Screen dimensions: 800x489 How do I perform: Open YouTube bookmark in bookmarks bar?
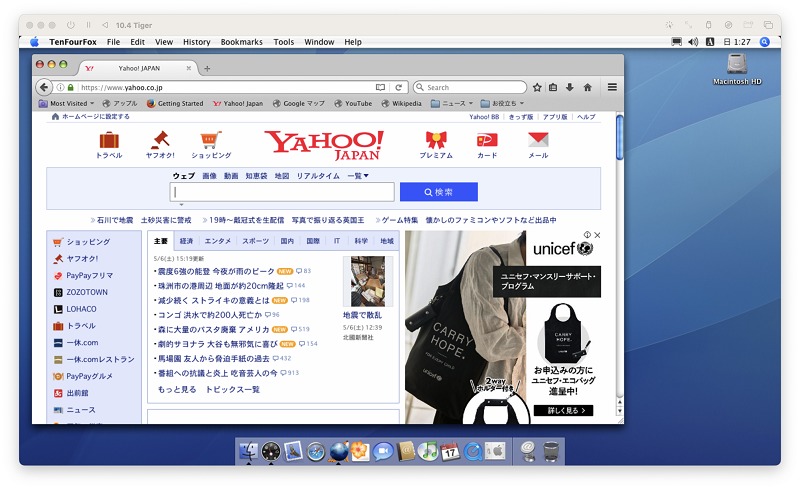(353, 104)
